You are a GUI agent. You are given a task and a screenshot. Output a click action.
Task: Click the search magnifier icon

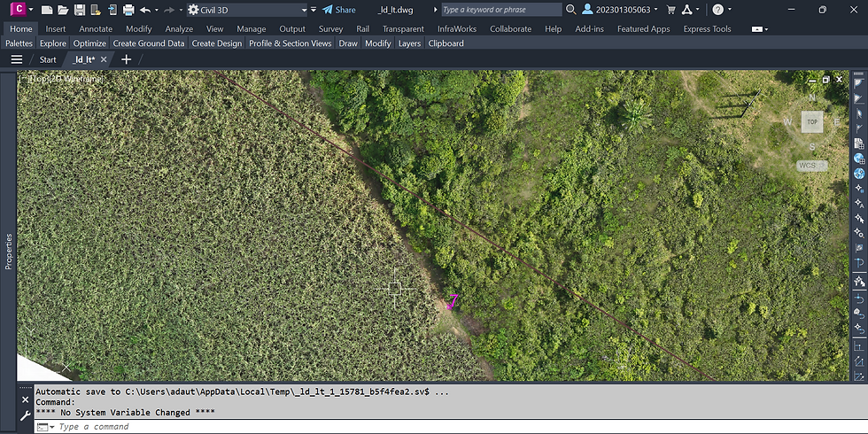pyautogui.click(x=571, y=10)
